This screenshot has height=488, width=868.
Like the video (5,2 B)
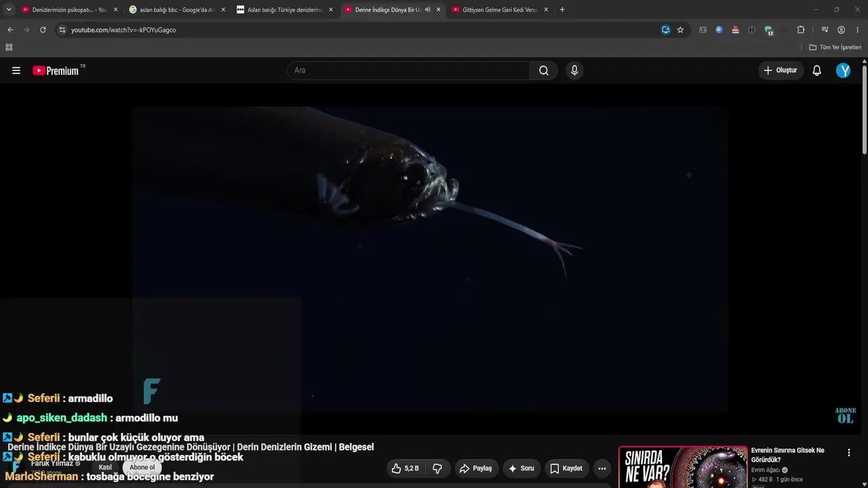click(x=405, y=468)
